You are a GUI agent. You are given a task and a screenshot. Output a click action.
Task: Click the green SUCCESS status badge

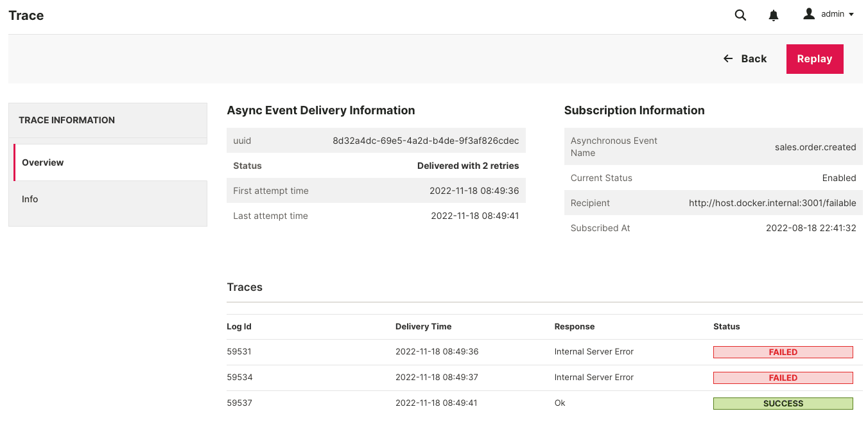click(783, 404)
